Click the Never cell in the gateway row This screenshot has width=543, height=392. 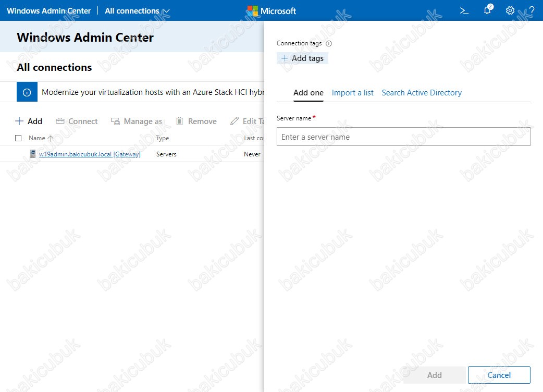(x=252, y=154)
